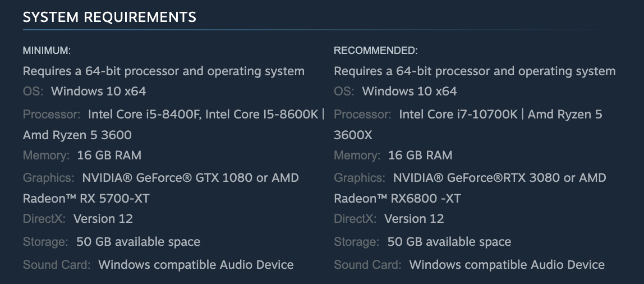The image size is (644, 284).
Task: Click recommended DirectX Version 12
Action: point(414,218)
